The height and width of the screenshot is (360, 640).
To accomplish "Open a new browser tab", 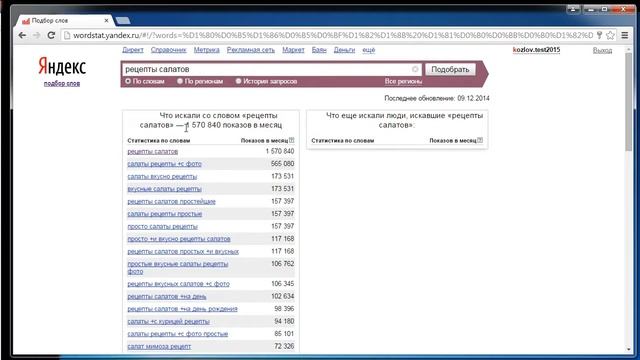I will point(123,20).
